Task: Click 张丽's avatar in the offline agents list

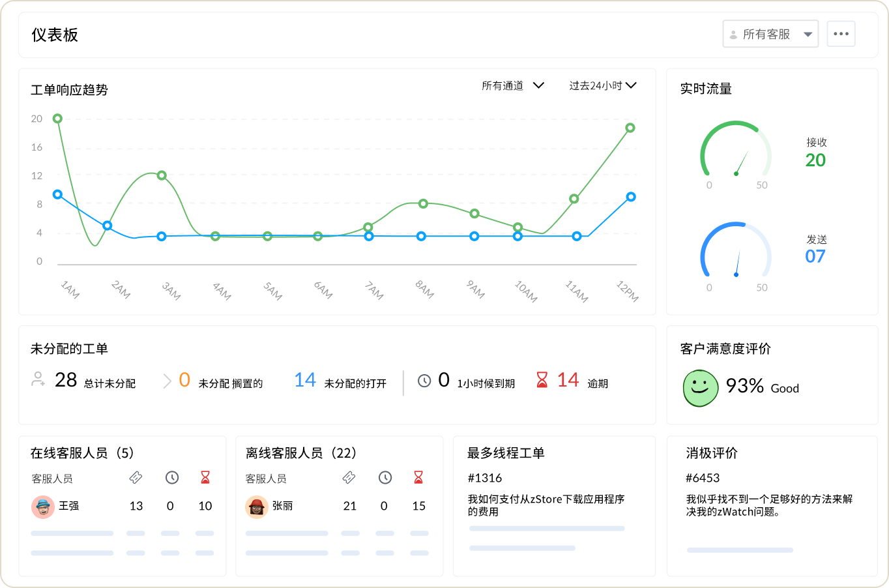Action: 257,506
